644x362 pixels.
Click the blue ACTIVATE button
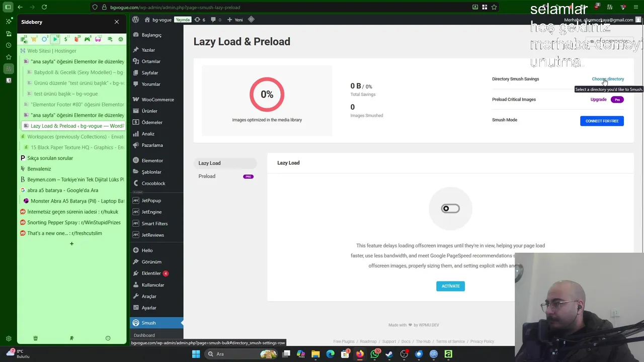[450, 286]
